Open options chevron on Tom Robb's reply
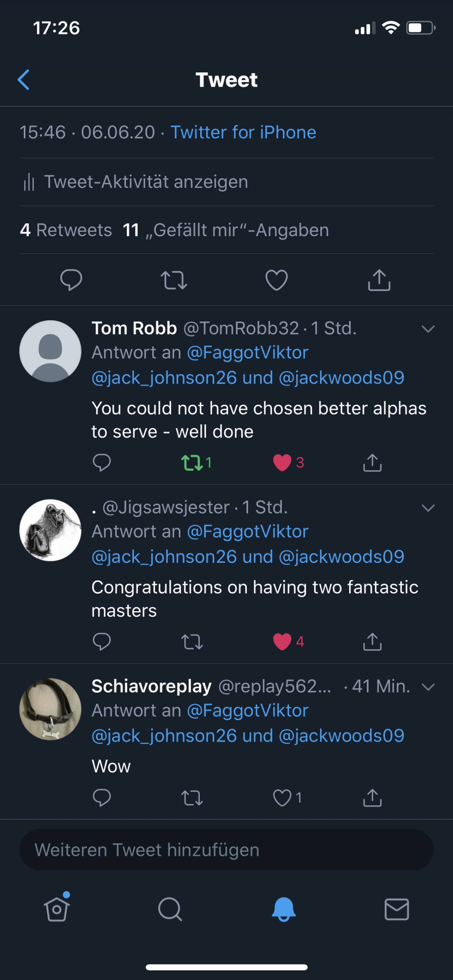Viewport: 453px width, 980px height. point(428,329)
